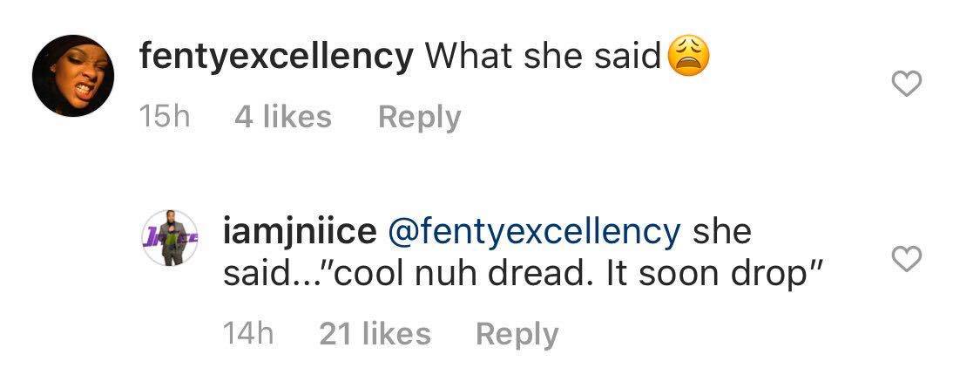The height and width of the screenshot is (368, 980).
Task: Reply to the fentyexcellency comment
Action: (419, 117)
